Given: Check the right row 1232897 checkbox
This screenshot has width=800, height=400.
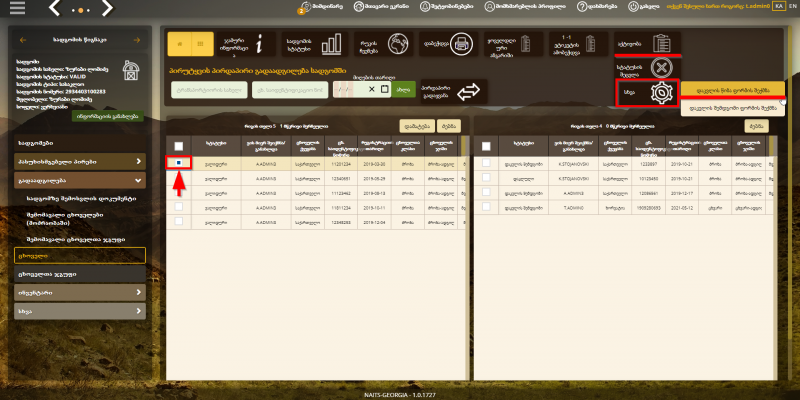Looking at the screenshot, I should (x=486, y=163).
